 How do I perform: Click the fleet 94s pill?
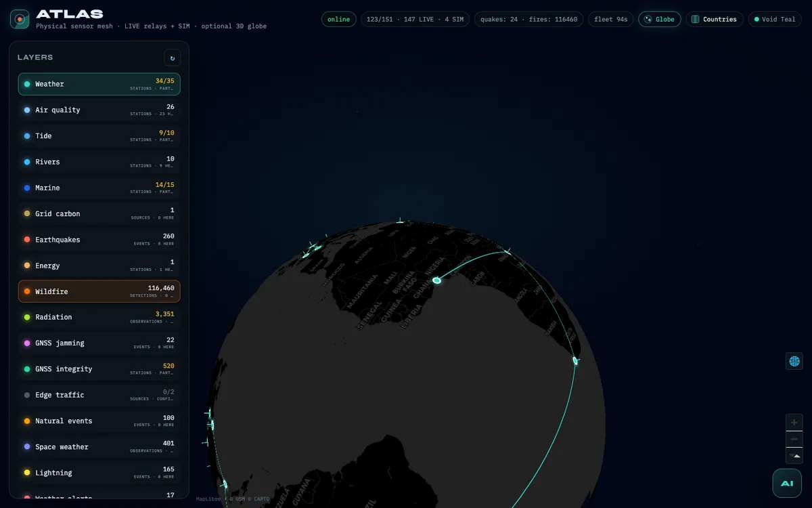(611, 19)
